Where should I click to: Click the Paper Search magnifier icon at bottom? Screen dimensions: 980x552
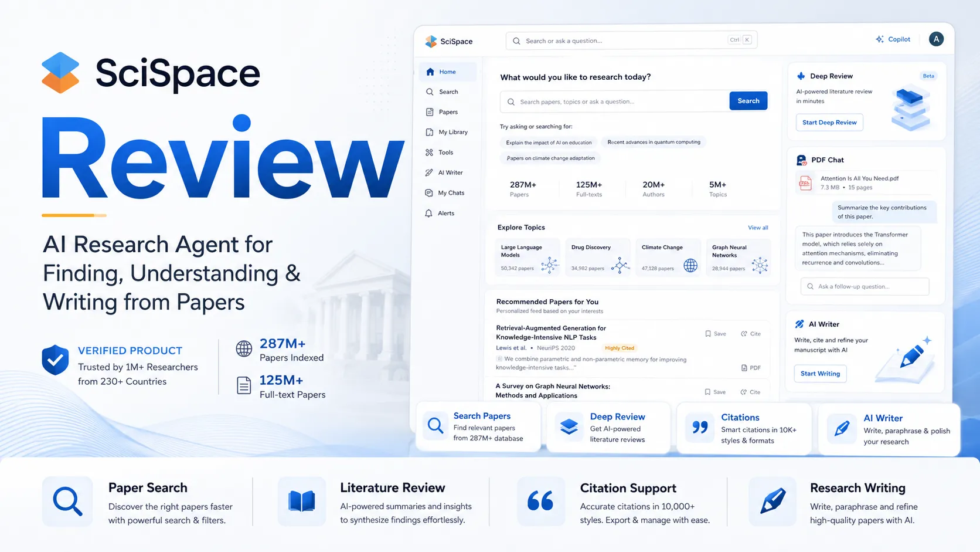click(x=67, y=501)
